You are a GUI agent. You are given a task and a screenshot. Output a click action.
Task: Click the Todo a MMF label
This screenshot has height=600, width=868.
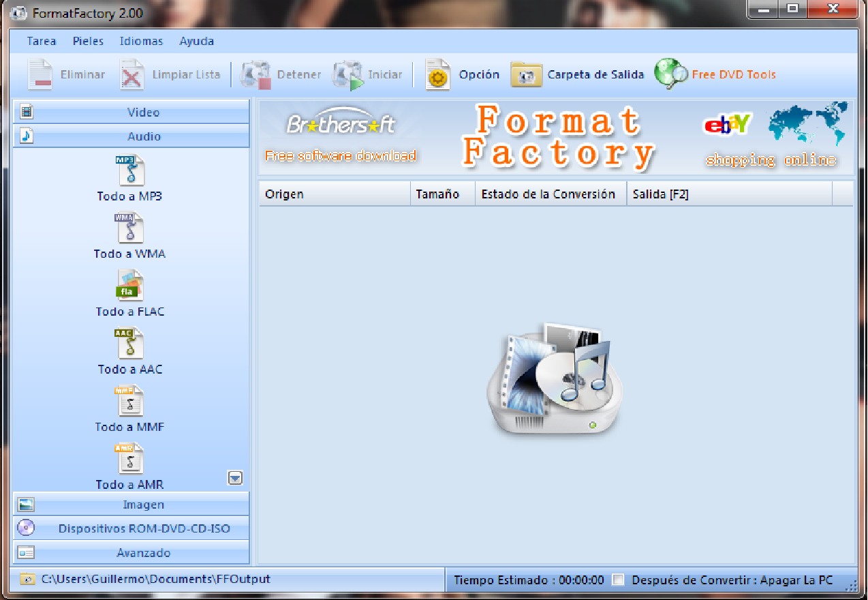(x=129, y=427)
